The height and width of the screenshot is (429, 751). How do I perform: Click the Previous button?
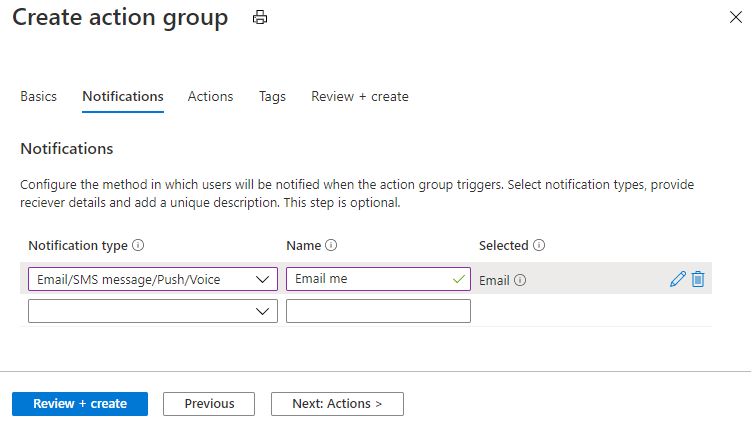point(209,404)
